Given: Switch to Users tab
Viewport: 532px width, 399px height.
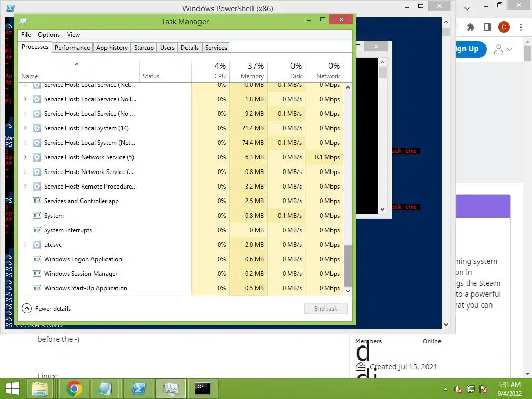Looking at the screenshot, I should click(167, 47).
